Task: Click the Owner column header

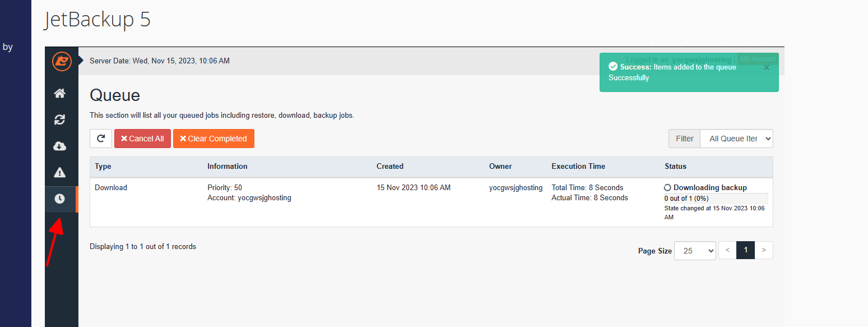Action: coord(500,166)
